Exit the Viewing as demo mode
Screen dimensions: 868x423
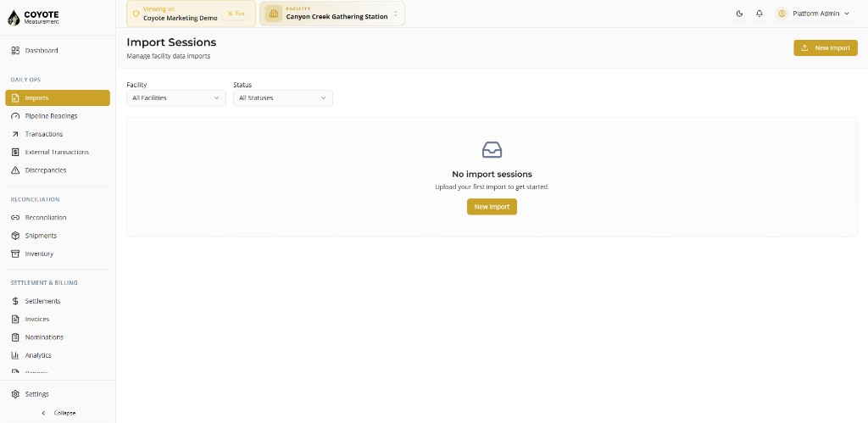click(236, 14)
